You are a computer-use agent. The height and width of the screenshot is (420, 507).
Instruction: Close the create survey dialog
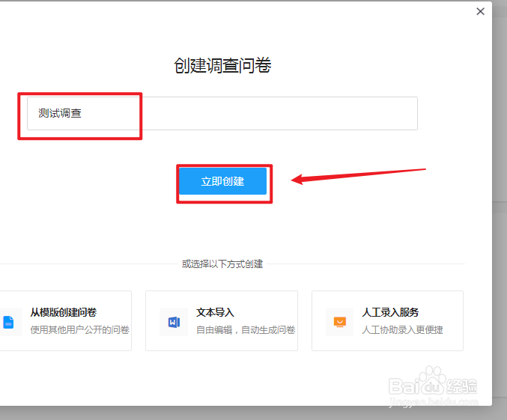pos(480,12)
